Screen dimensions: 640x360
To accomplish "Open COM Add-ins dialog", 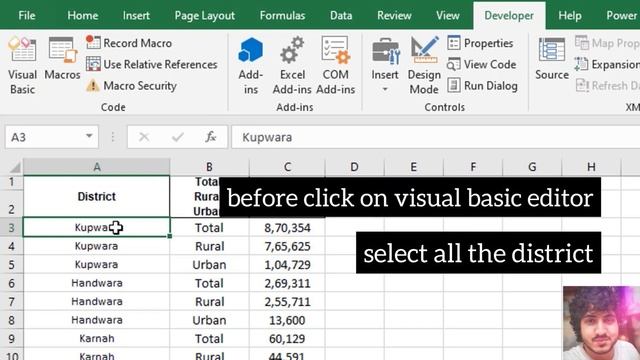I will click(x=336, y=65).
